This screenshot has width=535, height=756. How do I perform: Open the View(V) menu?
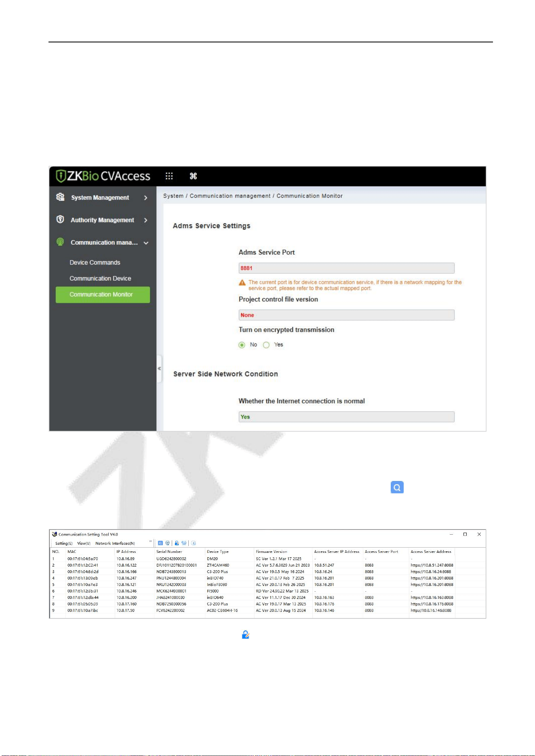(84, 544)
